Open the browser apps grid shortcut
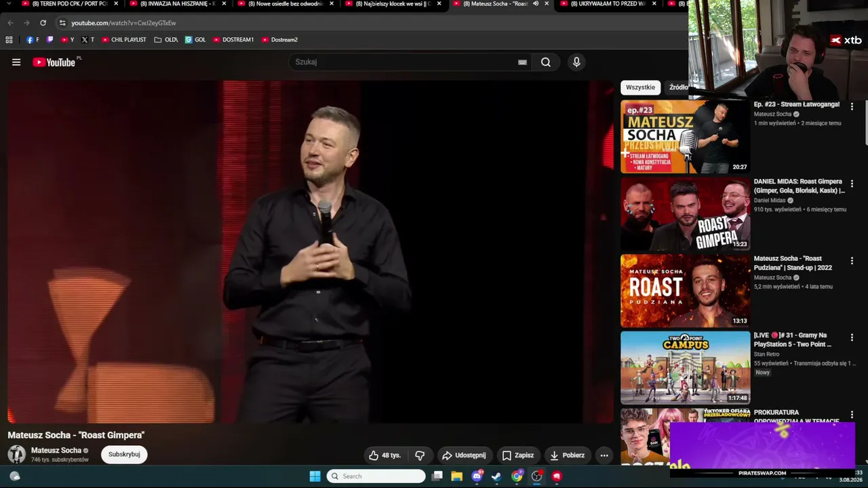The image size is (868, 488). (9, 40)
